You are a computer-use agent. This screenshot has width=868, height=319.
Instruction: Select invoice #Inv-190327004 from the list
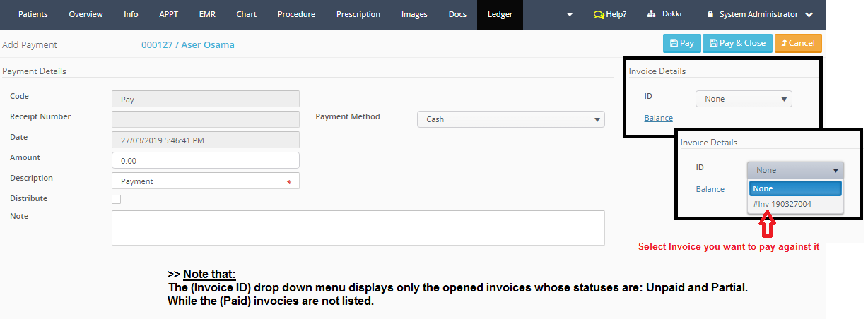coord(782,204)
